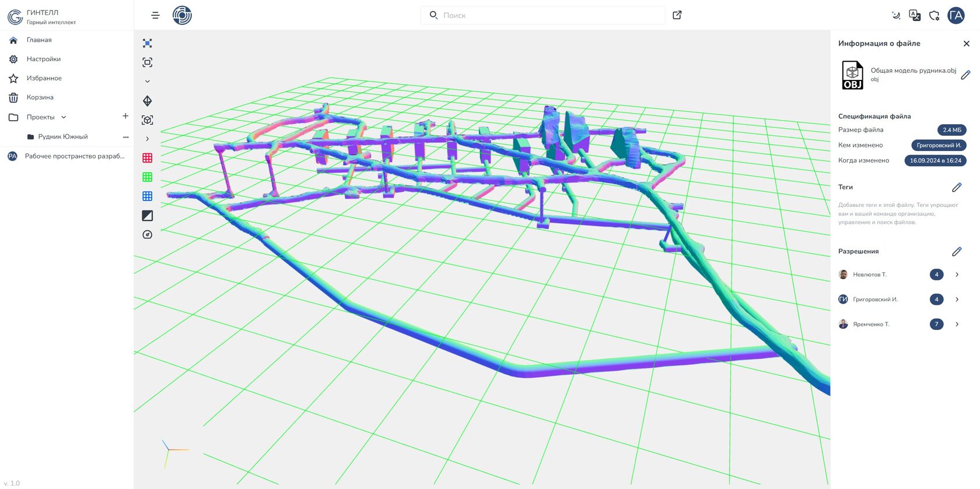
Task: Click the compass orientation icon
Action: pyautogui.click(x=148, y=235)
